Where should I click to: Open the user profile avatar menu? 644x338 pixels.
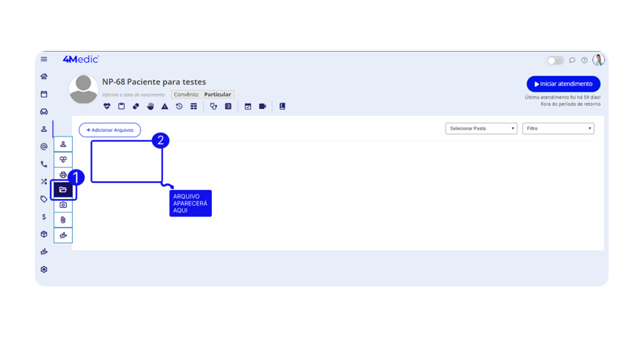[598, 60]
